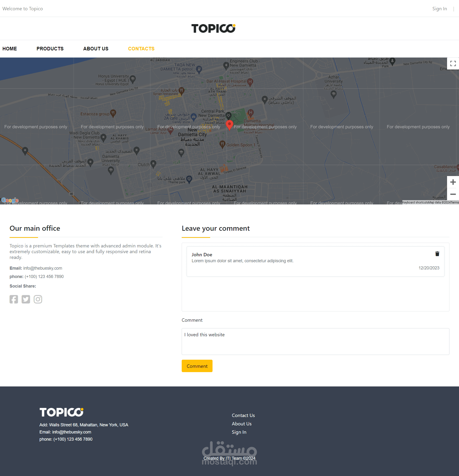The height and width of the screenshot is (476, 459).
Task: Zoom out on the map
Action: [453, 194]
